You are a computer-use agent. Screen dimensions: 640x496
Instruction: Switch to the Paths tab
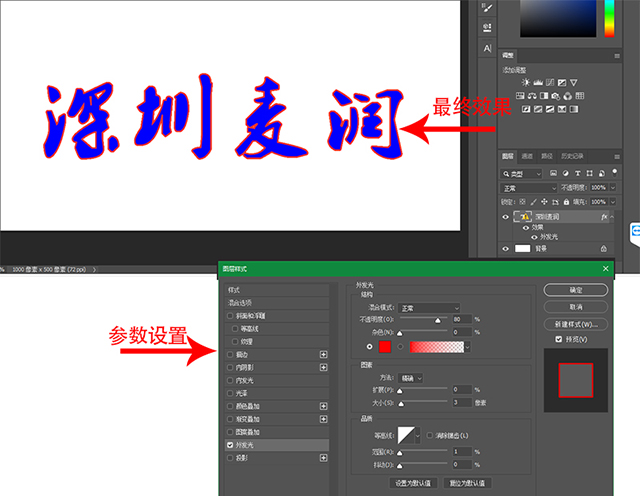click(x=547, y=156)
